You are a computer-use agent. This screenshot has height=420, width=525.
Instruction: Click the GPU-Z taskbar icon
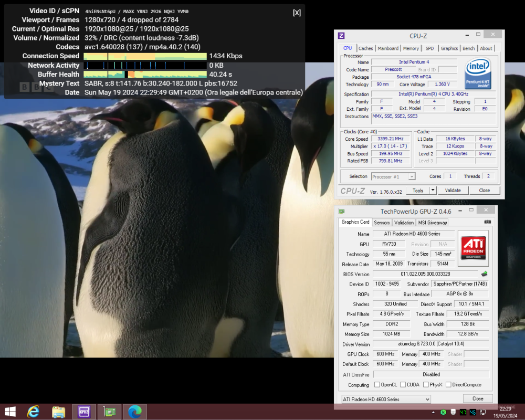tap(109, 412)
